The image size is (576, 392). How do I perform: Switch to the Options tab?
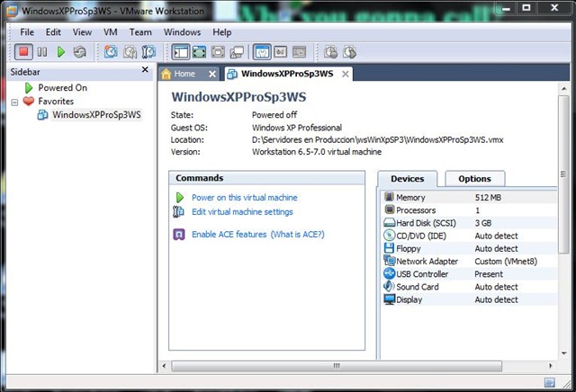click(x=474, y=179)
